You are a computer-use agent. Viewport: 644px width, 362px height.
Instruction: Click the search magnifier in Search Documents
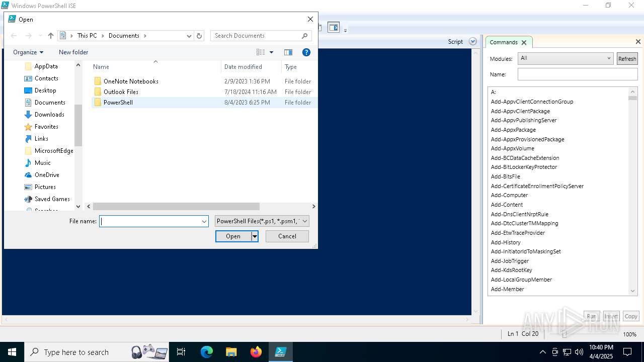(x=304, y=36)
